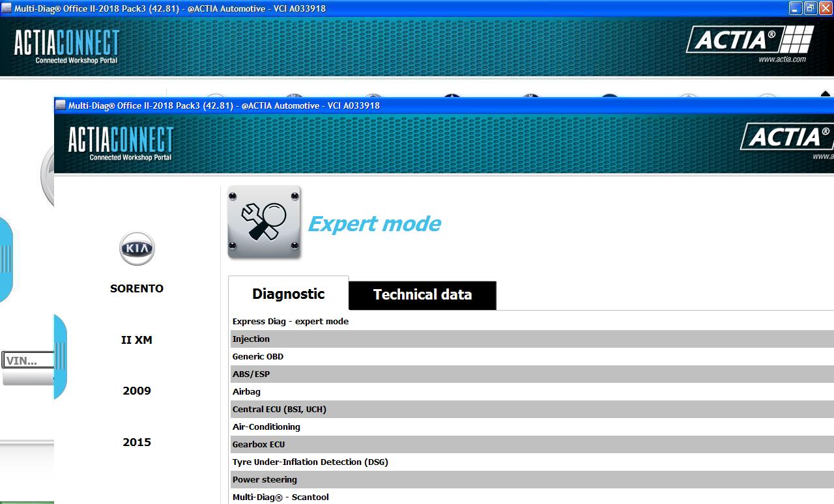834x504 pixels.
Task: Open the Technical data tab
Action: pyautogui.click(x=422, y=295)
